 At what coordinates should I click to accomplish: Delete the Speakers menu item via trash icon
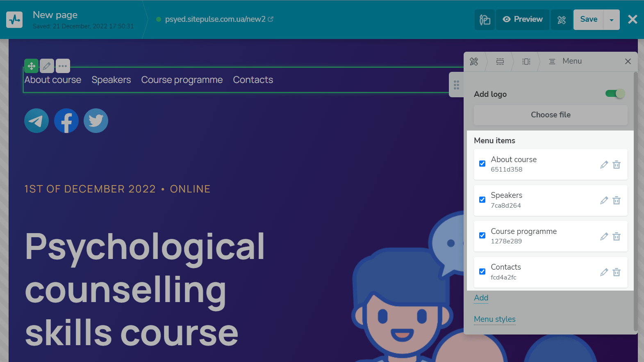click(617, 200)
